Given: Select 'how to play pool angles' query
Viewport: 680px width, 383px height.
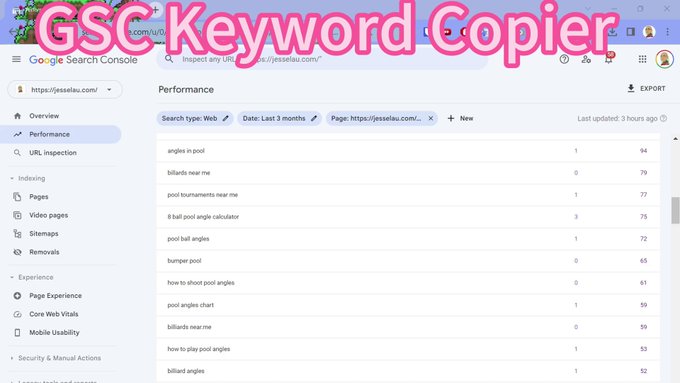Looking at the screenshot, I should (x=408, y=349).
